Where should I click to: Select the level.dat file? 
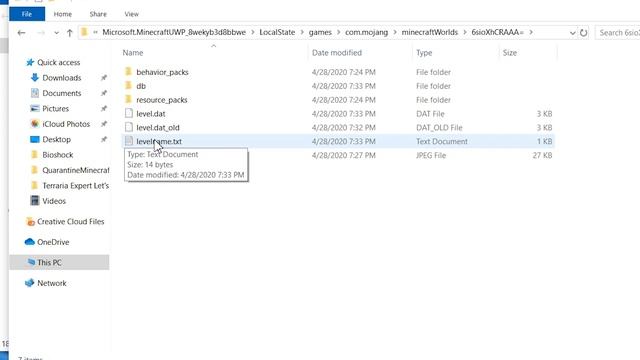[x=151, y=114]
